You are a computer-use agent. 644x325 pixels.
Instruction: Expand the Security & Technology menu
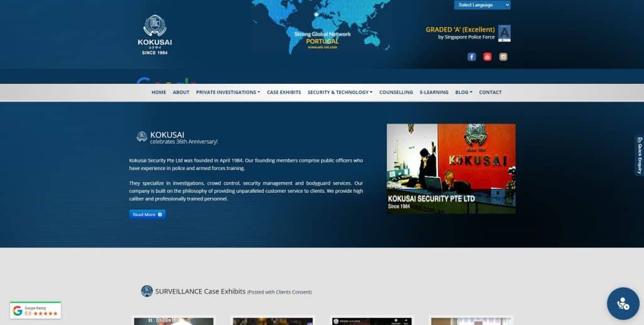pos(340,92)
